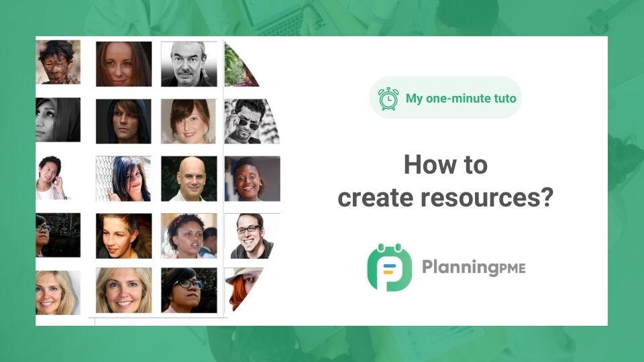
Task: Click the woman with short brown bob photo
Action: (189, 121)
